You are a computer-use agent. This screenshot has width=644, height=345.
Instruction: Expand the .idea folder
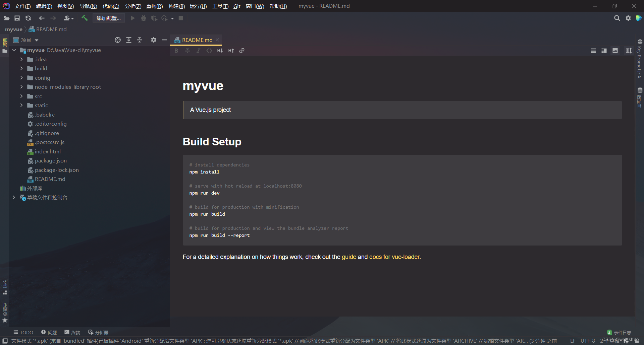[21, 59]
